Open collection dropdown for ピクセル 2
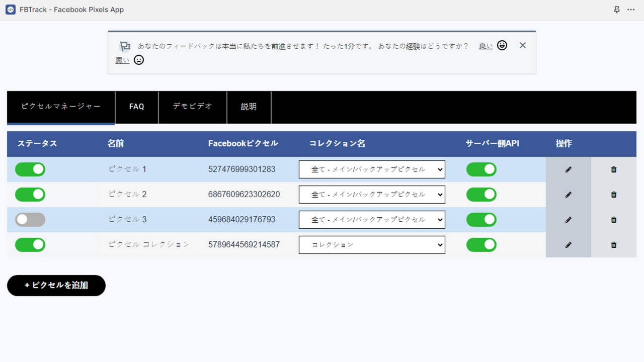 pos(372,195)
